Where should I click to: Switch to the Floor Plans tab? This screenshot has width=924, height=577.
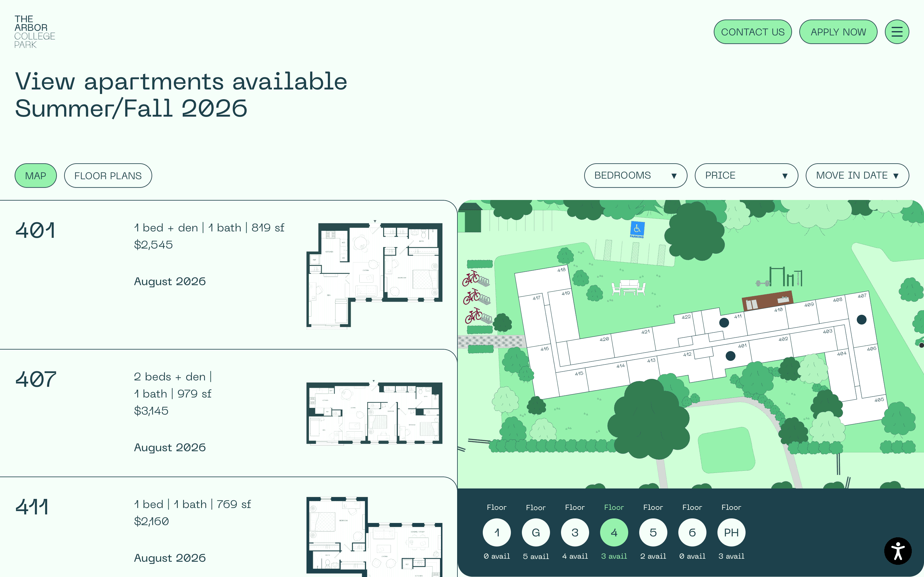[x=108, y=176]
